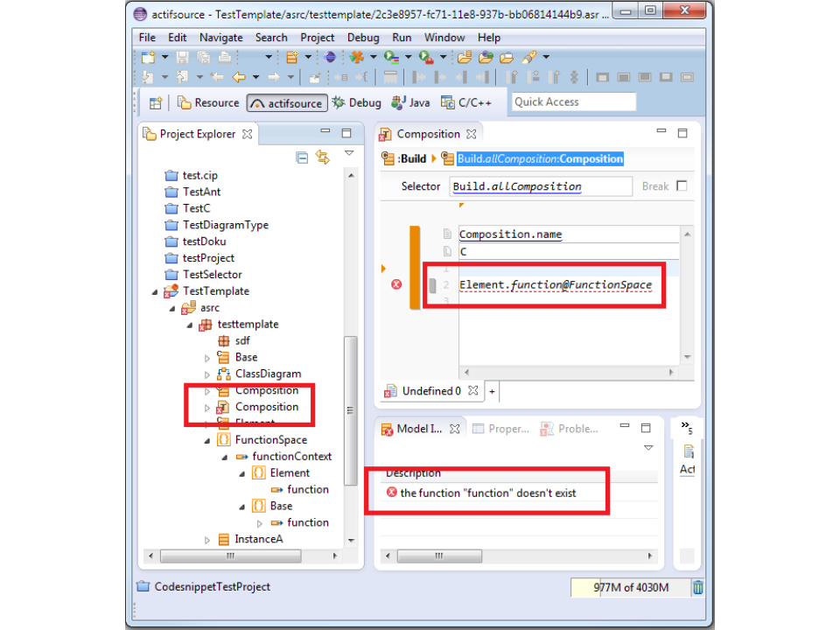Switch to the Java perspective

pyautogui.click(x=411, y=102)
